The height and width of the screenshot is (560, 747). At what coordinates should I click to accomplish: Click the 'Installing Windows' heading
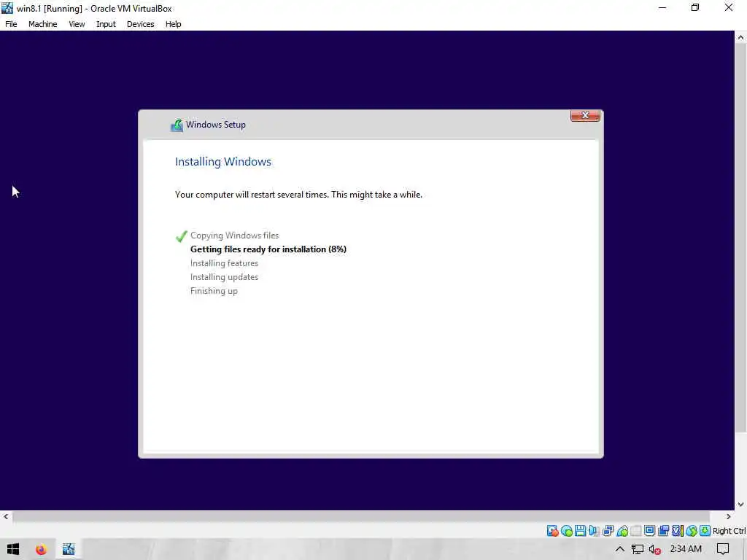223,161
